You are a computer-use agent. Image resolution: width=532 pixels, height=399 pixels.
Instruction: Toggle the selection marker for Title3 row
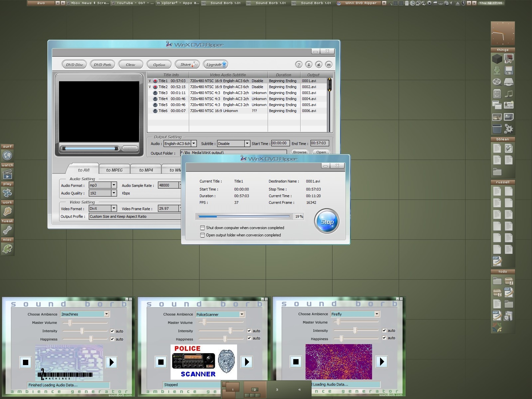(x=155, y=93)
